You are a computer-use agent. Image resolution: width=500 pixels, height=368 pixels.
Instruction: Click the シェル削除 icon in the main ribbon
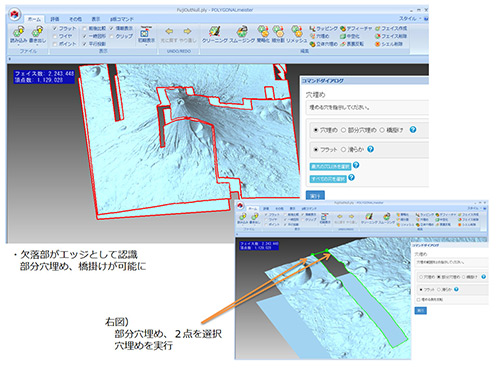377,44
